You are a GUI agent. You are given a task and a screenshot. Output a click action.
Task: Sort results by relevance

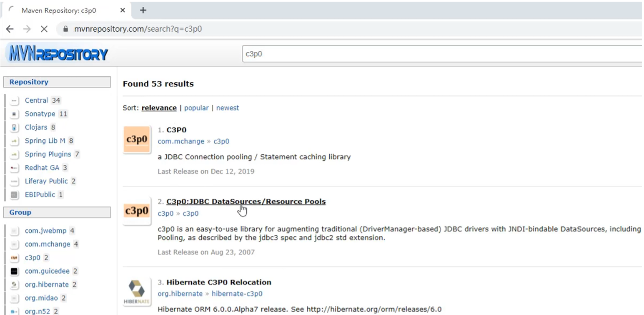pos(159,108)
